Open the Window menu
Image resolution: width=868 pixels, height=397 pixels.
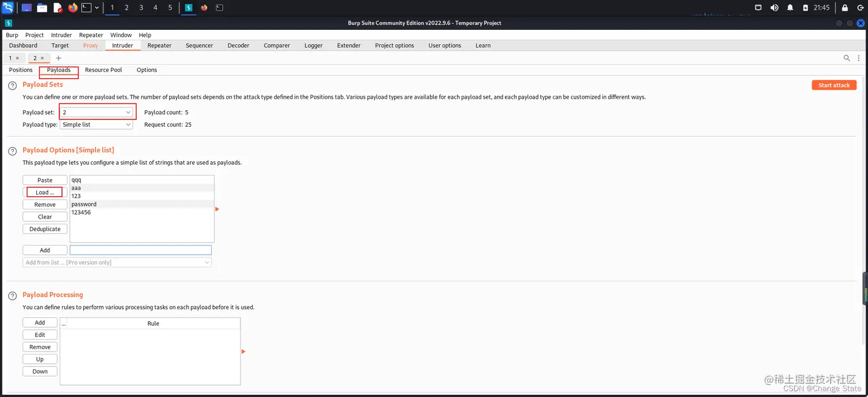[121, 35]
